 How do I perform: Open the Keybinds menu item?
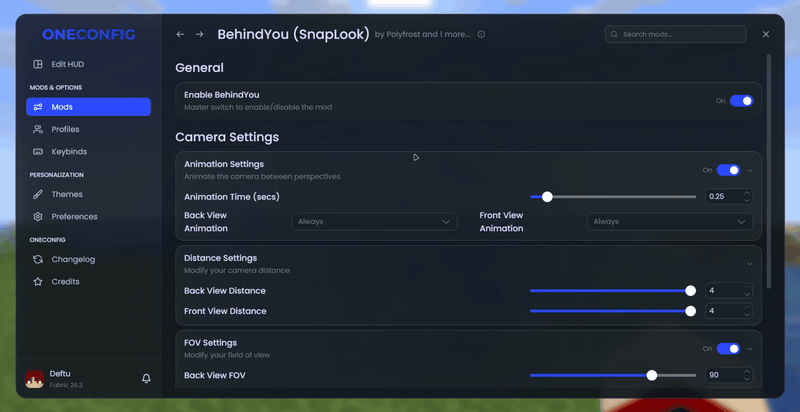[88, 152]
